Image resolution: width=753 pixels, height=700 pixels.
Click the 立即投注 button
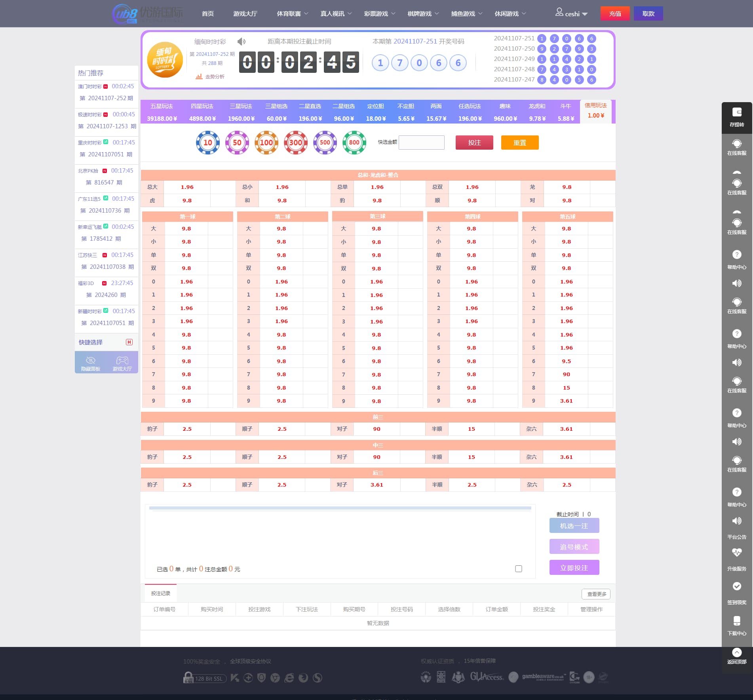point(574,568)
